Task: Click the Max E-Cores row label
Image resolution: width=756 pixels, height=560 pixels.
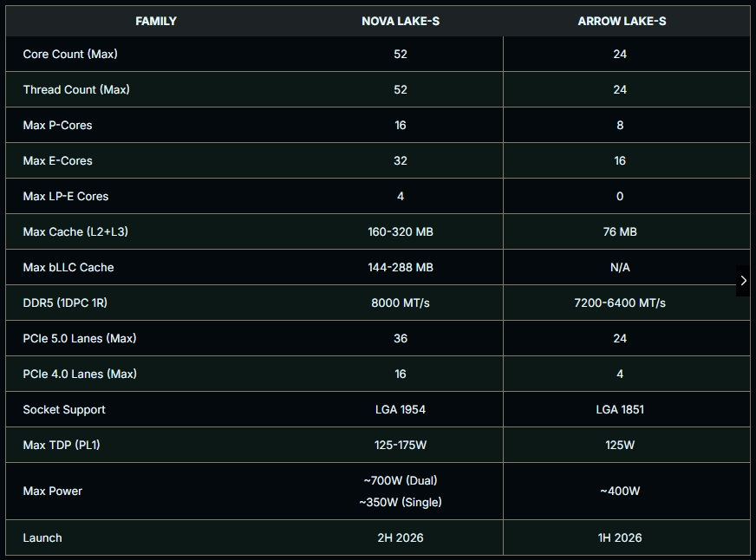Action: click(x=57, y=161)
